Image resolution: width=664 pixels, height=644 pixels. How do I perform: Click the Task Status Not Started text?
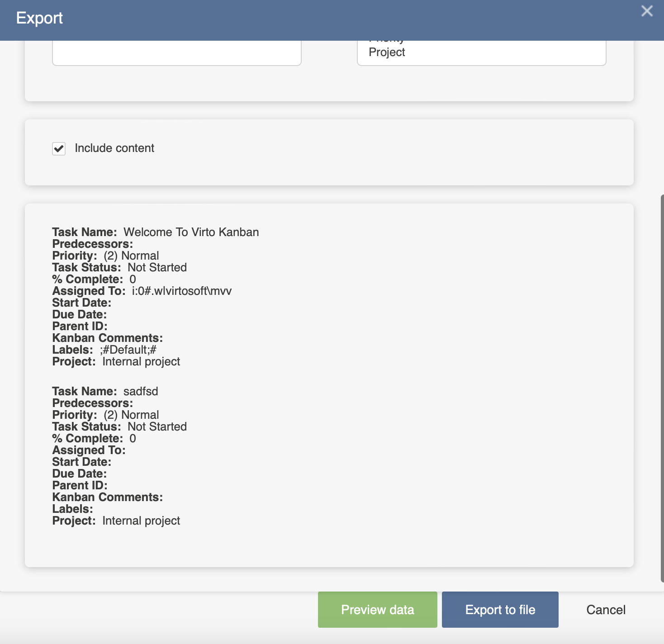157,267
